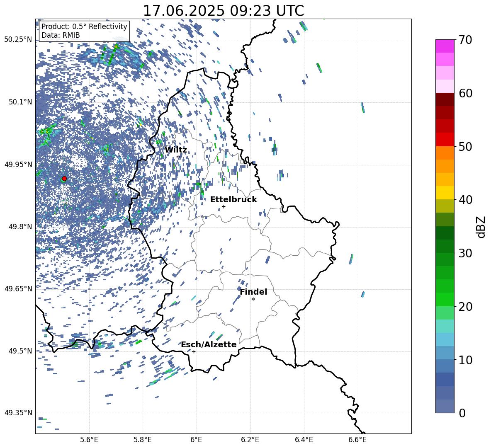Click the 49.95°N latitude tick label

click(18, 164)
